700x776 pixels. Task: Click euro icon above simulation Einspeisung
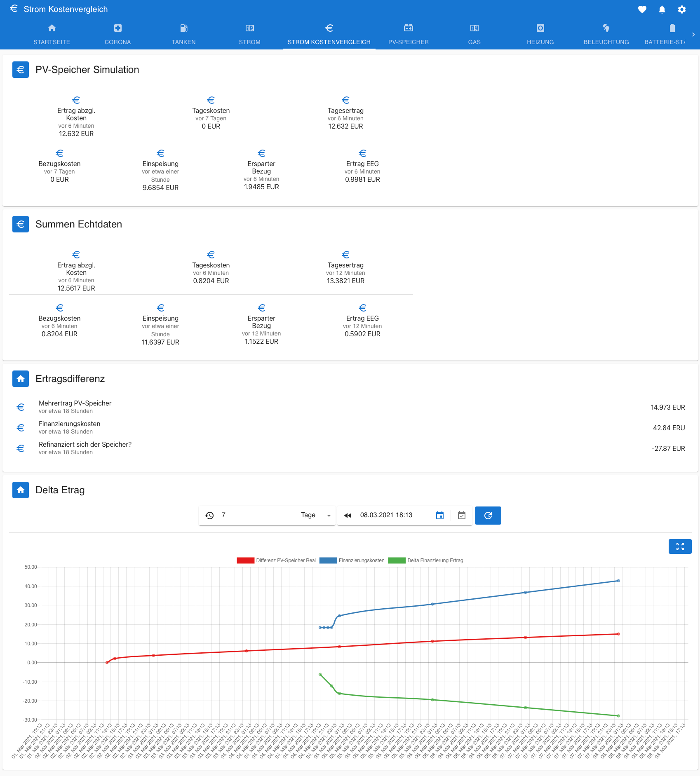pos(161,153)
